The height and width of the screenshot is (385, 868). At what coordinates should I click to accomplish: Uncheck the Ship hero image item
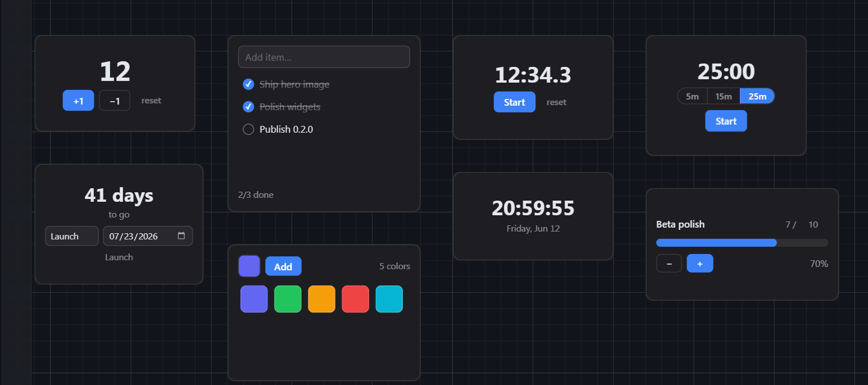pos(248,84)
